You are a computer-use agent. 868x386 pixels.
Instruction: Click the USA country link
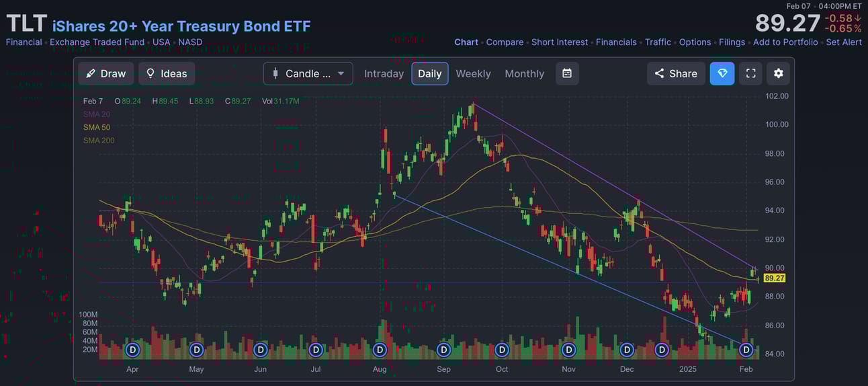tap(161, 42)
